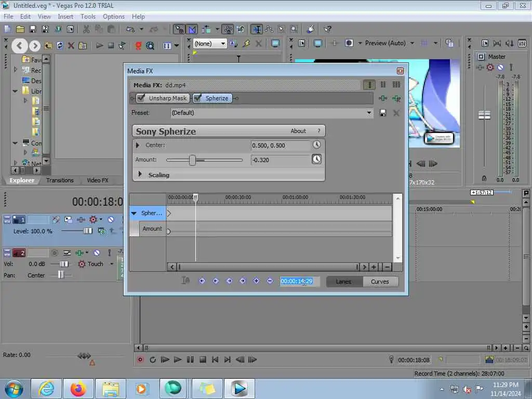The width and height of the screenshot is (532, 399).
Task: Click the Undo arrow icon in main toolbar
Action: point(130,29)
